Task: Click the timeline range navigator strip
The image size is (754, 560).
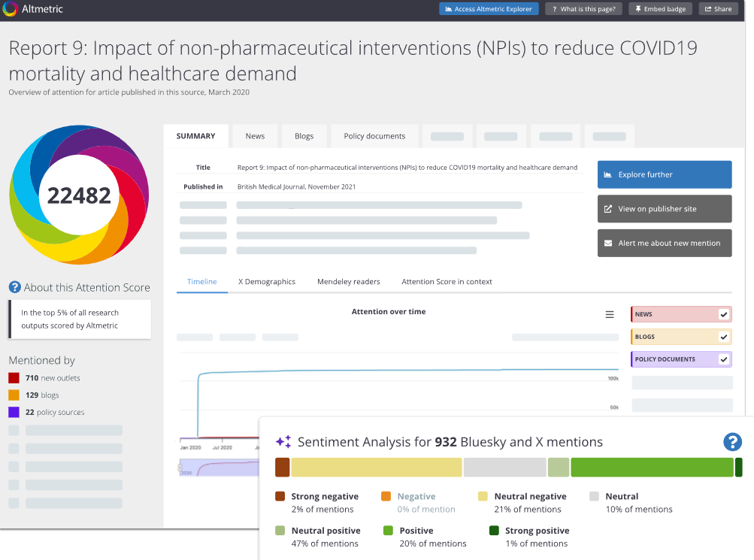Action: coord(219,468)
